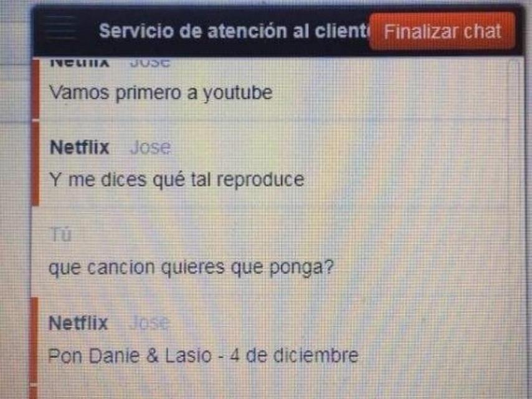Click the Netflix label above Pon Danie & Lasio
Screen dimensions: 532x399
[78, 322]
